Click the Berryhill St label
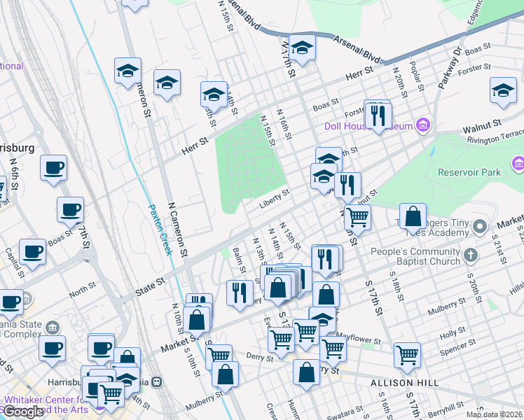 [x=446, y=409]
